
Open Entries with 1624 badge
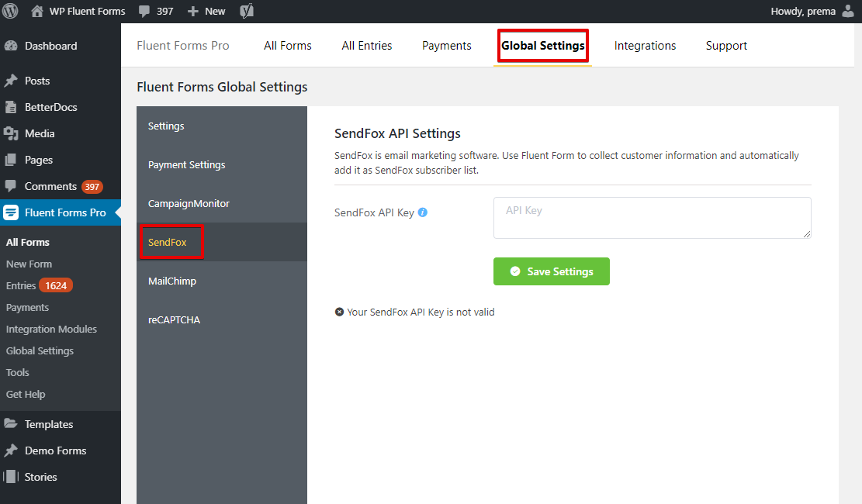tap(39, 286)
